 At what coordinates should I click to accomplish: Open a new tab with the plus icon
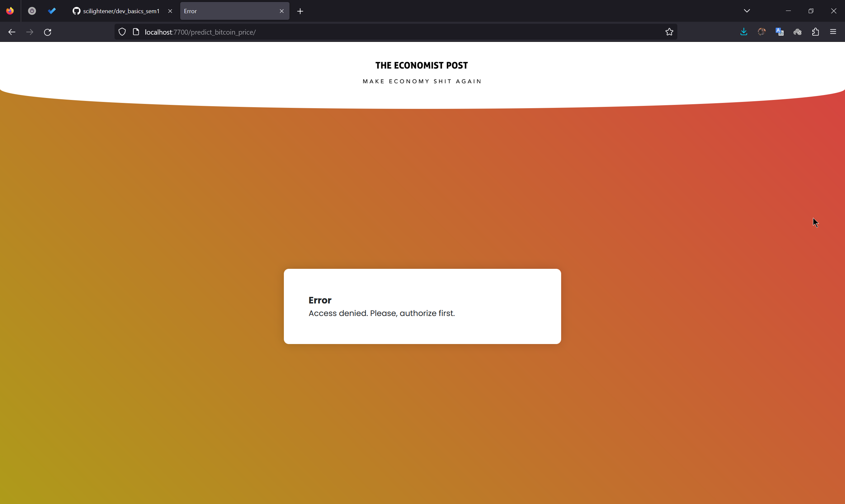click(x=300, y=11)
